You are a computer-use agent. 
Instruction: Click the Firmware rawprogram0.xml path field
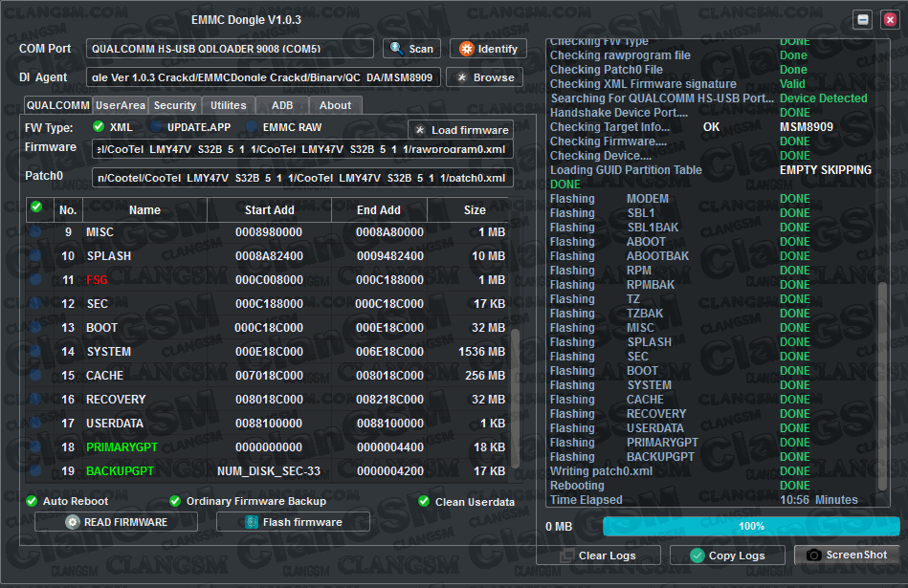tap(302, 149)
